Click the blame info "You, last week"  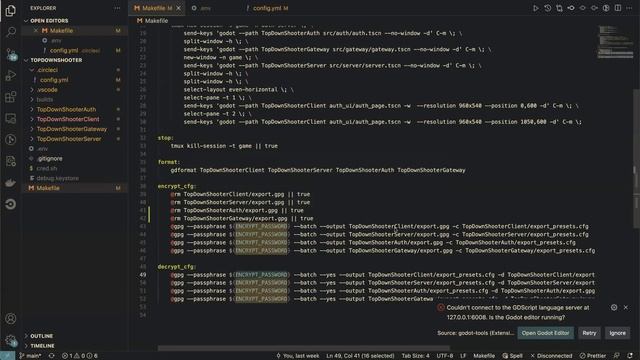pos(298,356)
